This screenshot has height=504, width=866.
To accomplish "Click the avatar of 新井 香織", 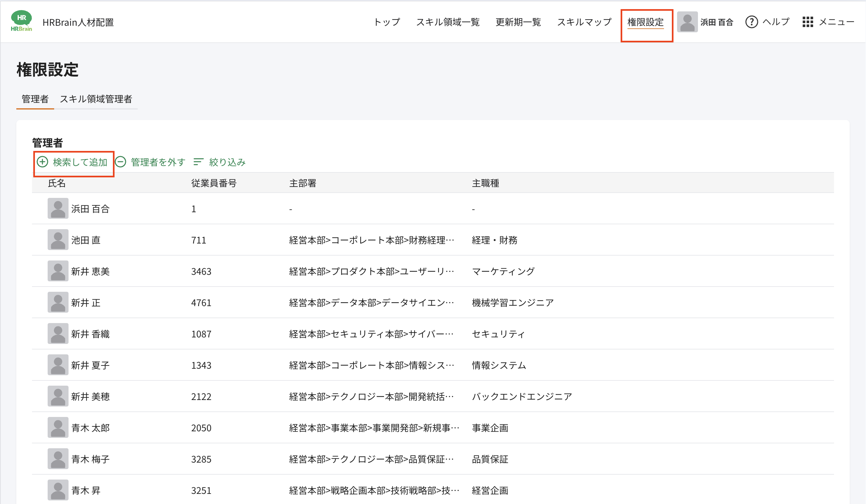I will coord(58,334).
